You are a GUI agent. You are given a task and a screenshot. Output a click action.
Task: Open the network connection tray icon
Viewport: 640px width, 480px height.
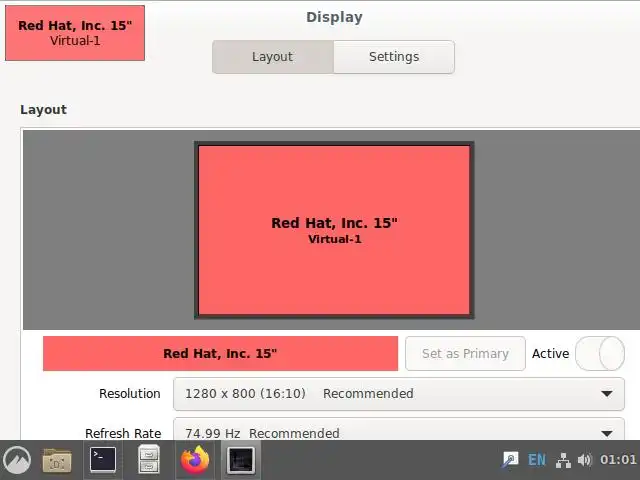pos(563,460)
